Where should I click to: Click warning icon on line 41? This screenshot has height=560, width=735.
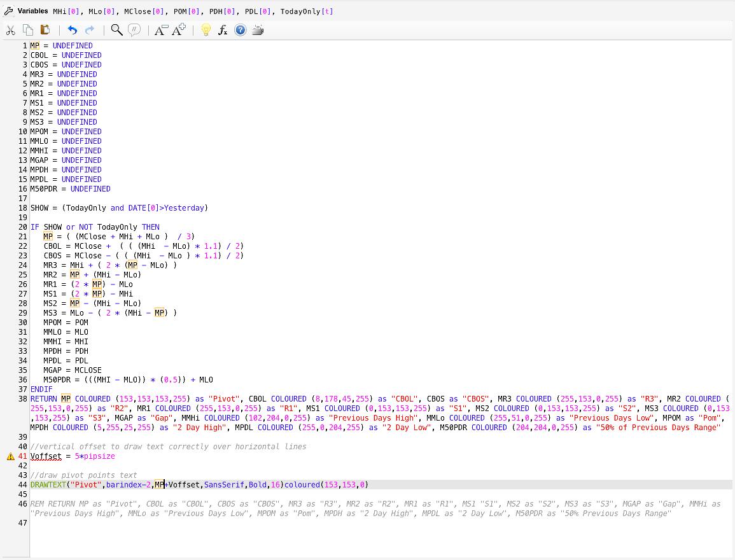[x=11, y=456]
